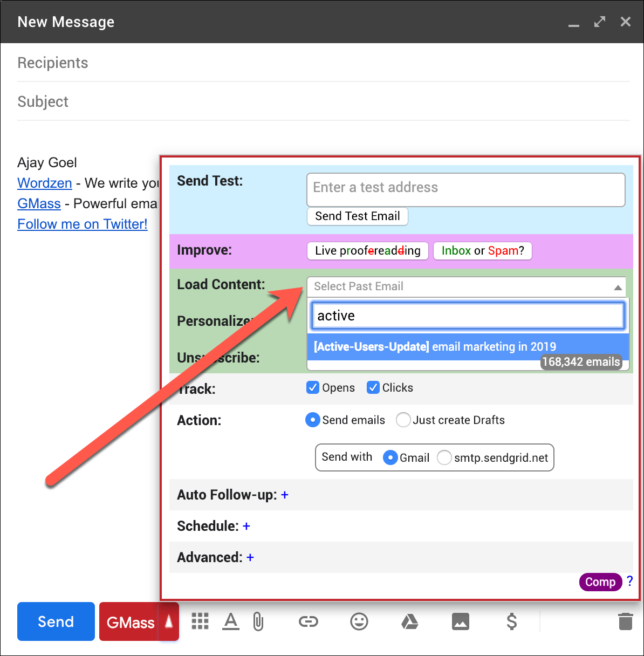Open text formatting options icon

231,621
